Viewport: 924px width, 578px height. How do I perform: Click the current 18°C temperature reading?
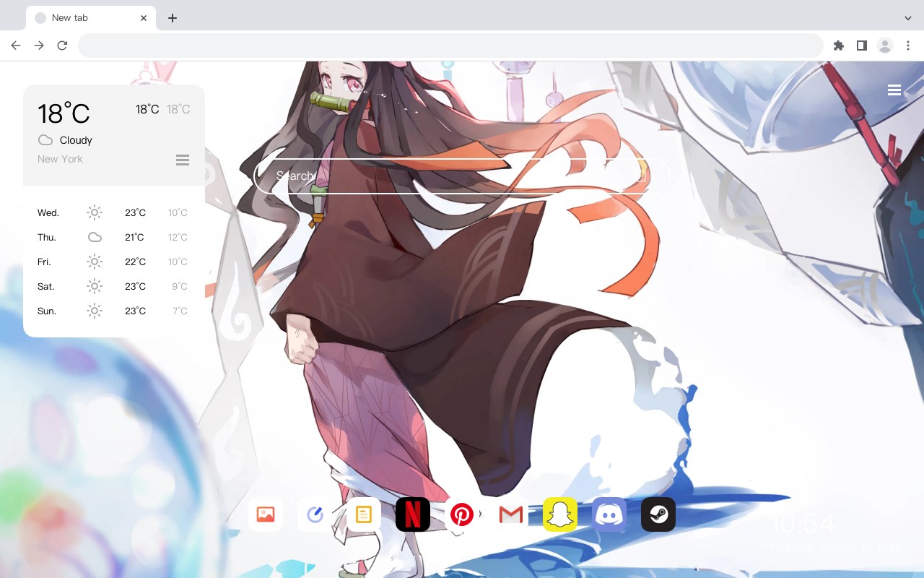click(64, 113)
